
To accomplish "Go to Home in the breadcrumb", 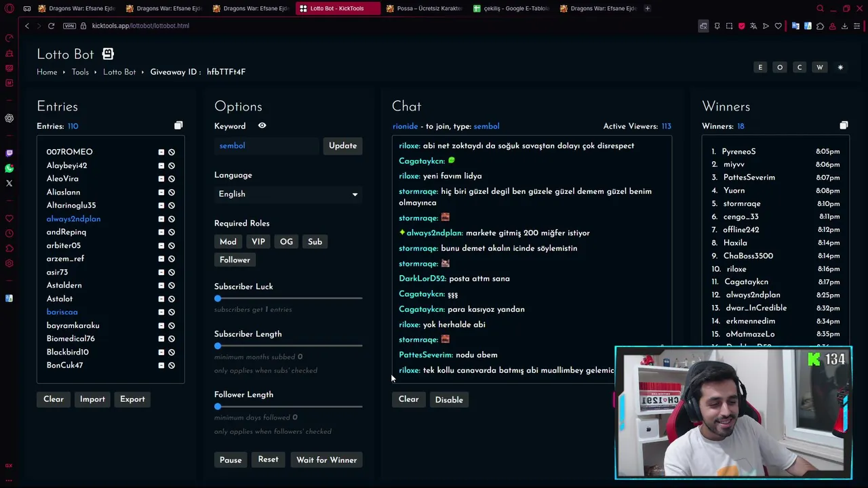I will click(47, 72).
